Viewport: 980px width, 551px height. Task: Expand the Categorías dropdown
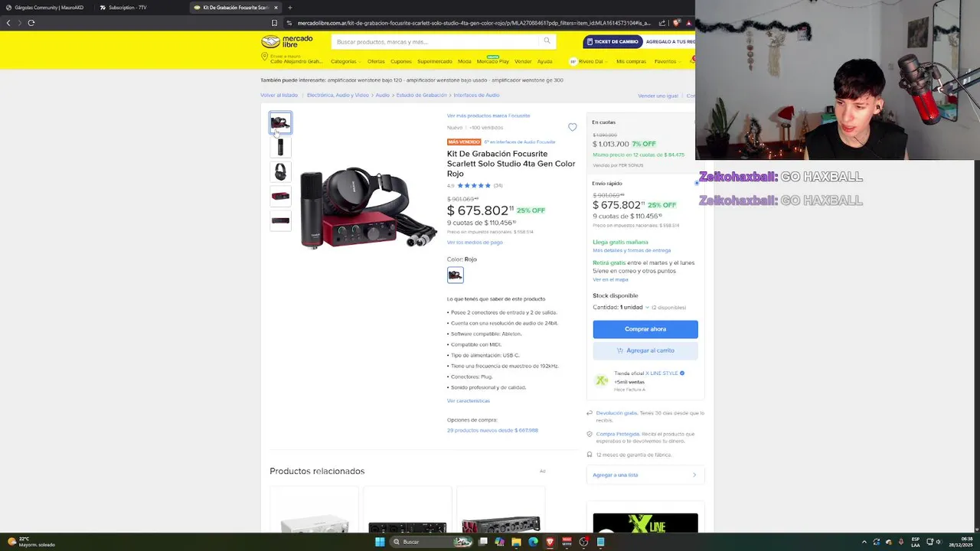(345, 61)
